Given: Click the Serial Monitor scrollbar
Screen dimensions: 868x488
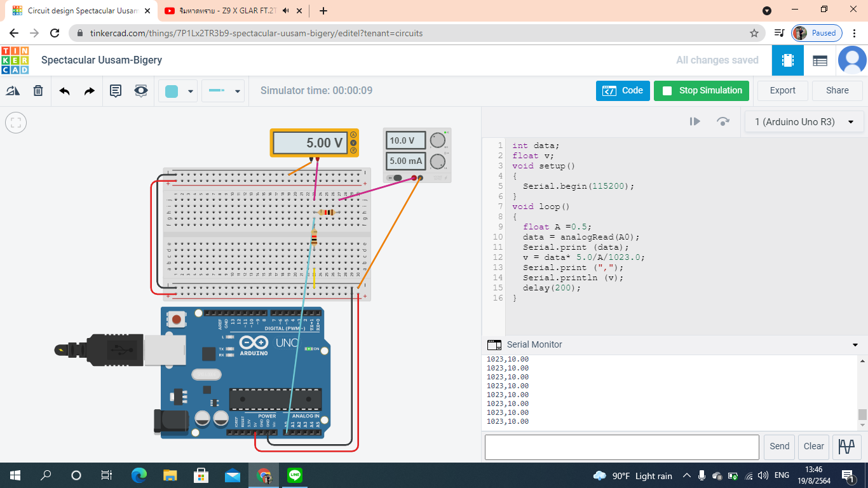Looking at the screenshot, I should [862, 415].
